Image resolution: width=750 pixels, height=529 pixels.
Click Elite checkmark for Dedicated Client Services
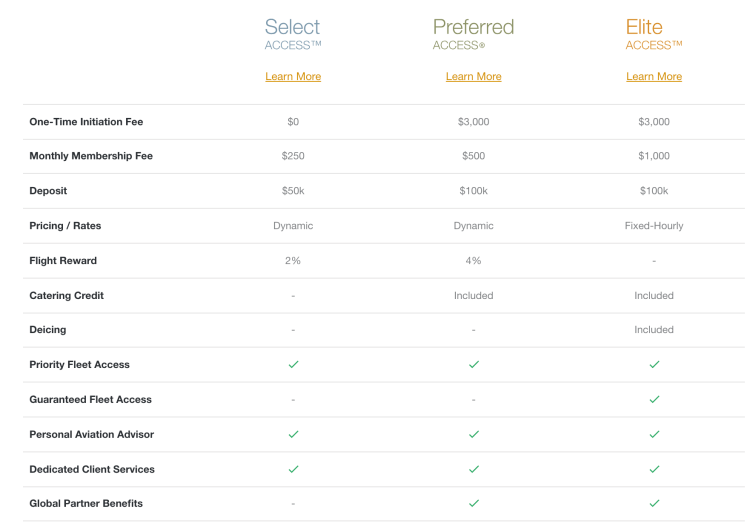(x=654, y=469)
